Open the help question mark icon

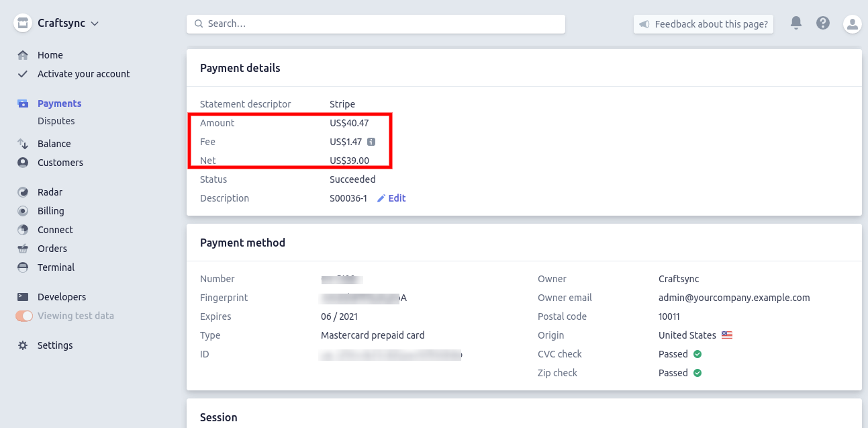pyautogui.click(x=823, y=24)
